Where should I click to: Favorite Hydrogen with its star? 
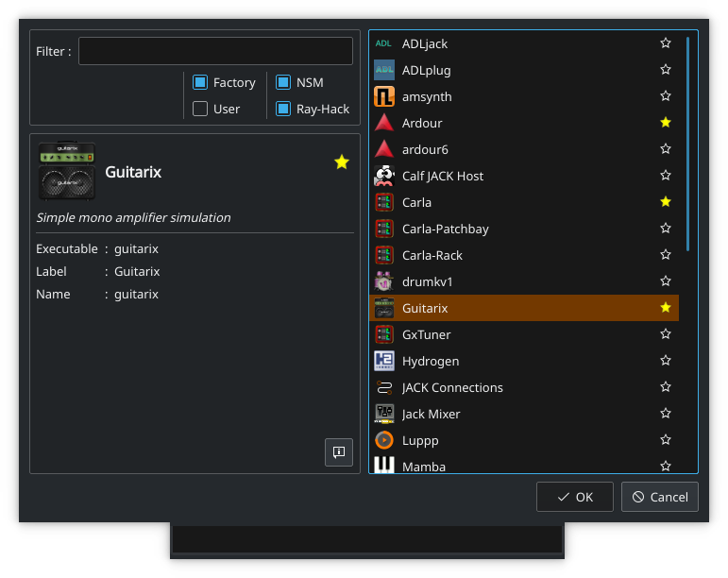click(x=666, y=361)
